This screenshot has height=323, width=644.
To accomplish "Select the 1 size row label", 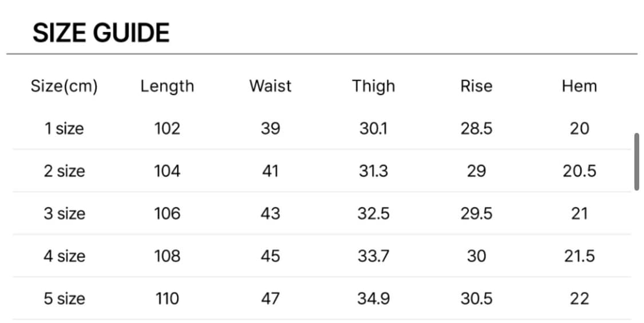I will (x=64, y=128).
